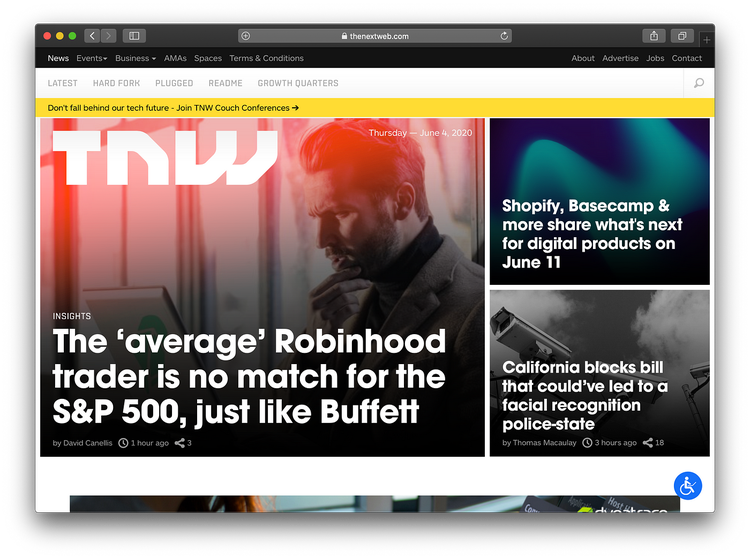Open the Contact link
This screenshot has width=750, height=559.
click(687, 58)
